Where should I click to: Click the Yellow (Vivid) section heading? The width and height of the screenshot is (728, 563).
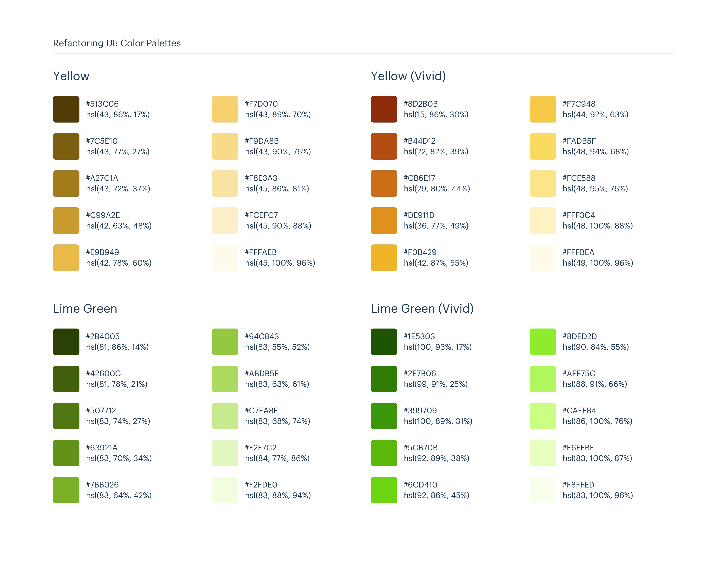pyautogui.click(x=408, y=76)
